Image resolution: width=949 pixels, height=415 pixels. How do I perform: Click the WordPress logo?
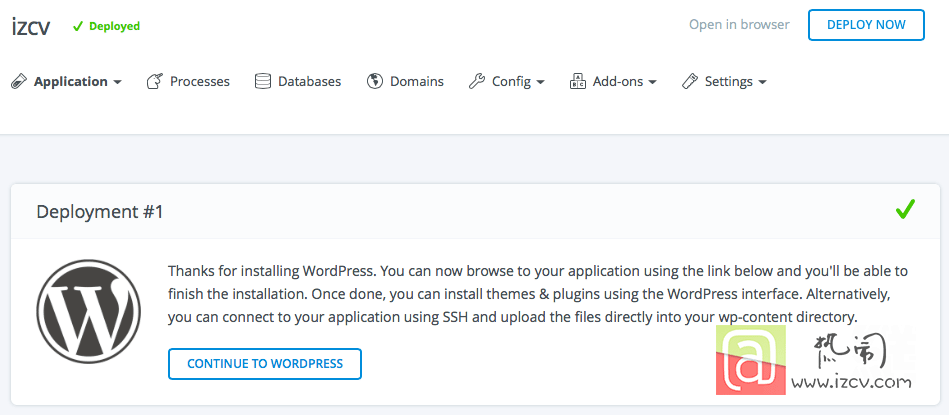tap(88, 312)
